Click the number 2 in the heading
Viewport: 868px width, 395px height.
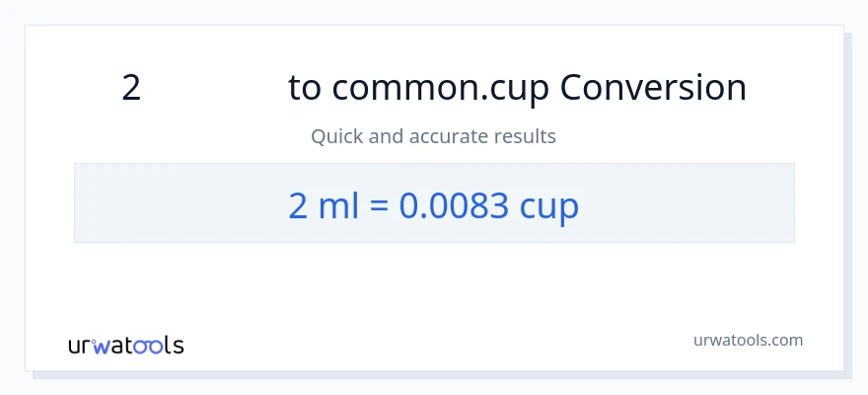131,88
